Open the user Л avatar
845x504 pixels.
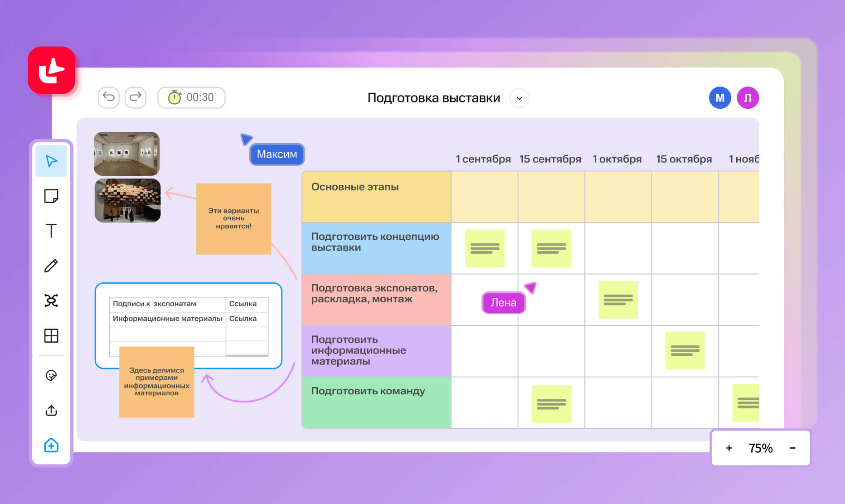coord(748,98)
